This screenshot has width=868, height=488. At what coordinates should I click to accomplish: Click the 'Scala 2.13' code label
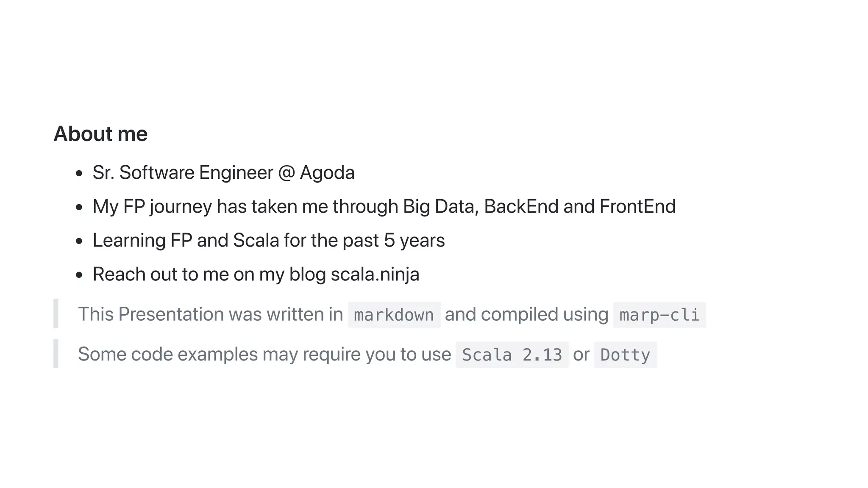click(x=512, y=355)
